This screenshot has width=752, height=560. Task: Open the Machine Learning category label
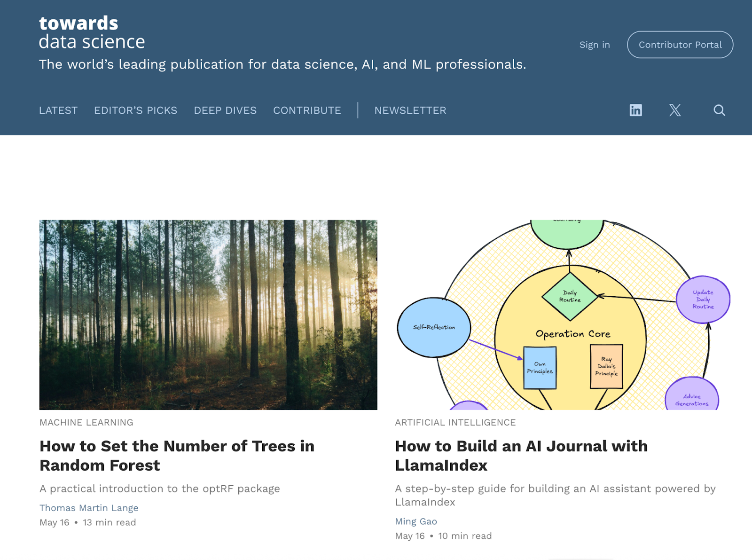click(86, 422)
